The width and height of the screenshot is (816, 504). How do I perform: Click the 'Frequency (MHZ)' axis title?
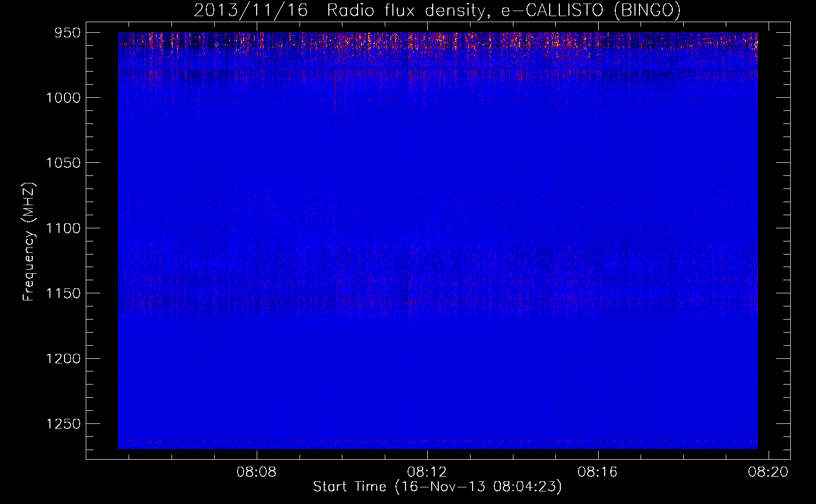(29, 241)
